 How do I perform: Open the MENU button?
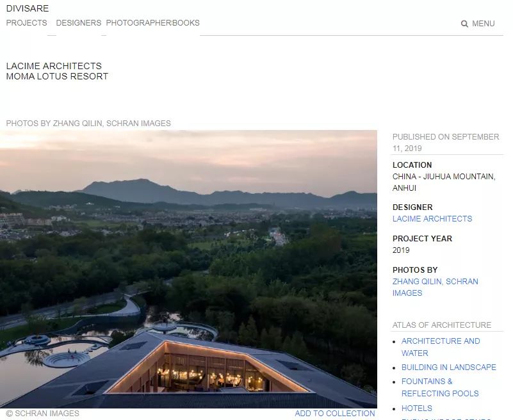[x=484, y=24]
